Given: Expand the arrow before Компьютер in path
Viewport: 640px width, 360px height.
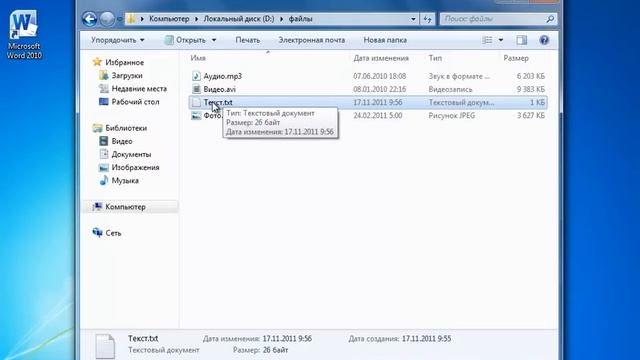Looking at the screenshot, I should 142,19.
